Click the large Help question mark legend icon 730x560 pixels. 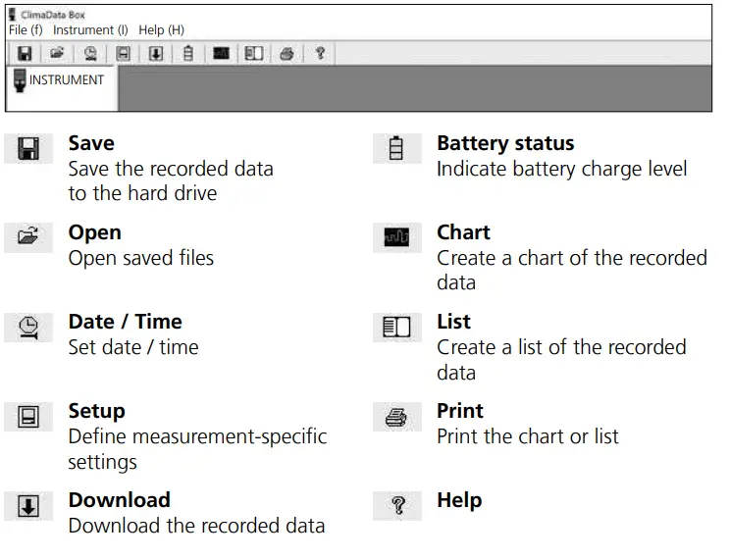(397, 505)
